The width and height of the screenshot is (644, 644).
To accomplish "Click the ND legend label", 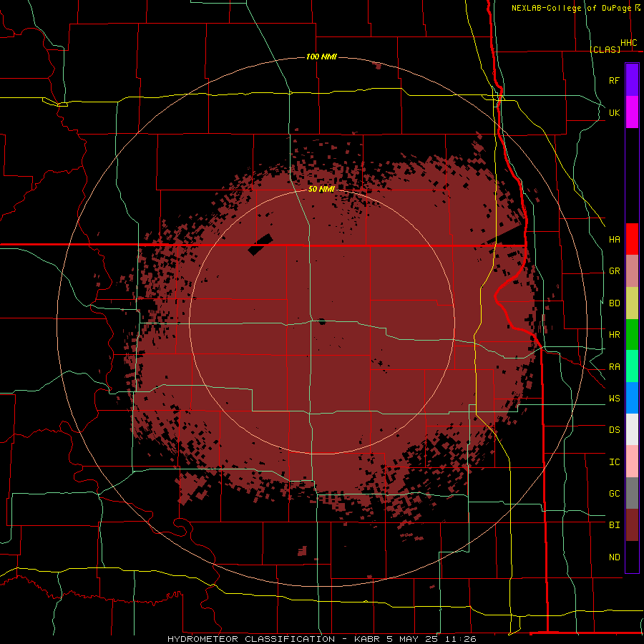I will coord(614,557).
